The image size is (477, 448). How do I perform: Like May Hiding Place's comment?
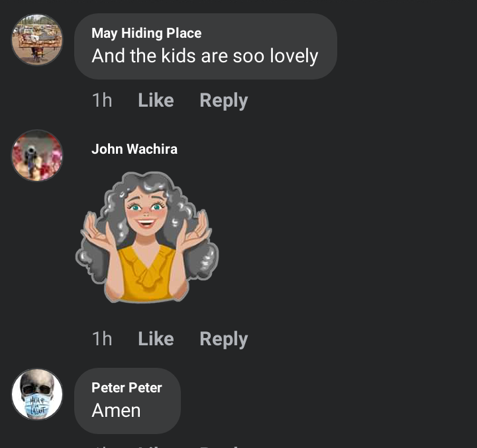tap(156, 100)
